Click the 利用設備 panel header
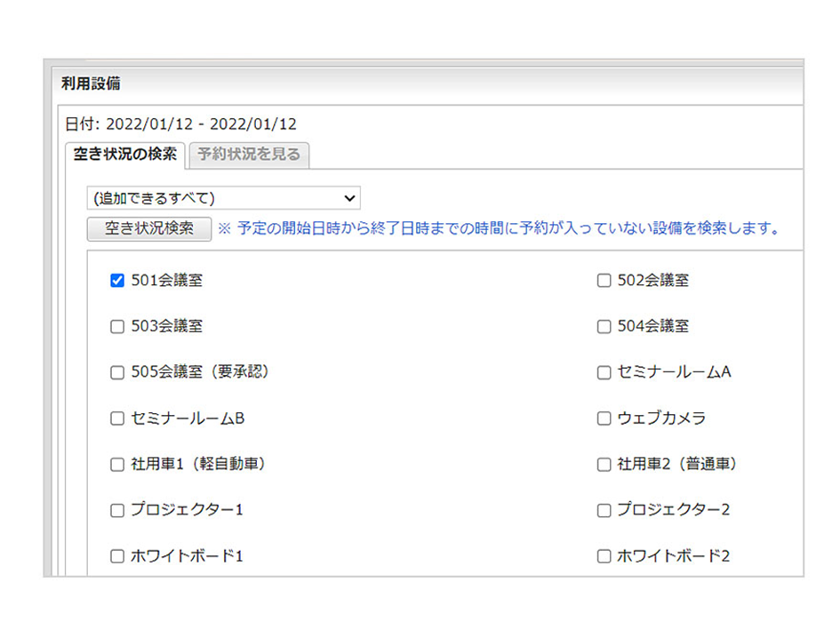 92,84
